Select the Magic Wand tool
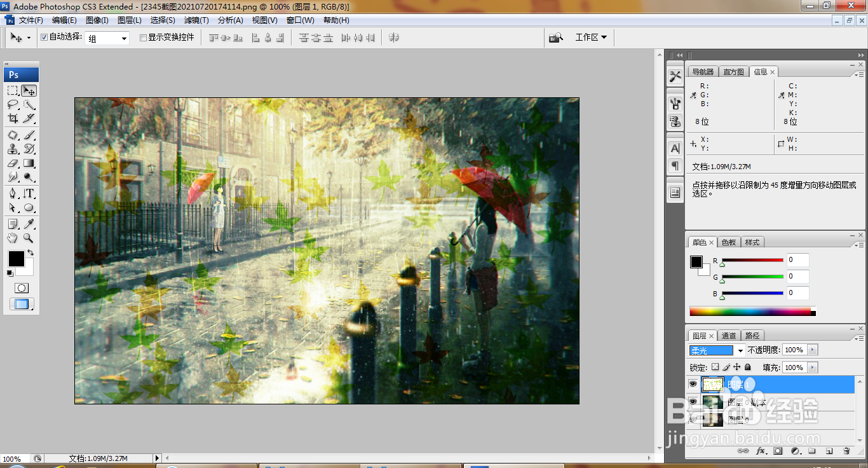The height and width of the screenshot is (468, 868). pos(29,104)
